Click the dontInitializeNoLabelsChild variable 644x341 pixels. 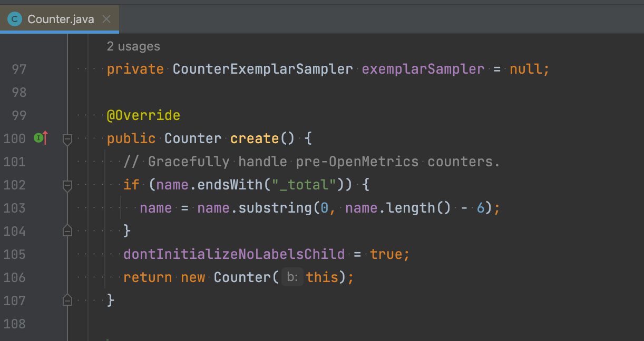(234, 254)
